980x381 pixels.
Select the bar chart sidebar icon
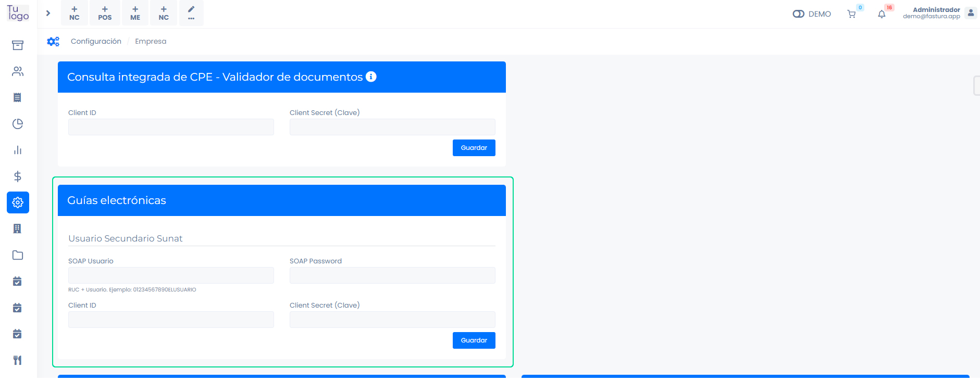tap(18, 150)
